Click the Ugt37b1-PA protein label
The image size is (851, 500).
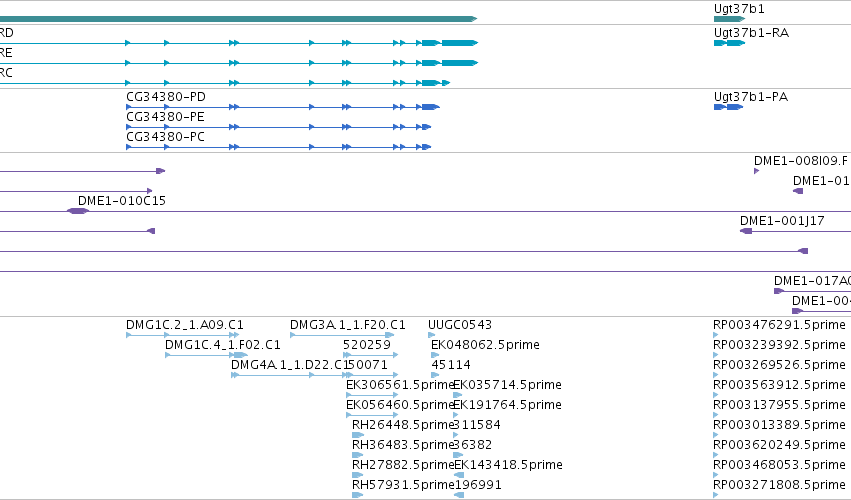(751, 97)
